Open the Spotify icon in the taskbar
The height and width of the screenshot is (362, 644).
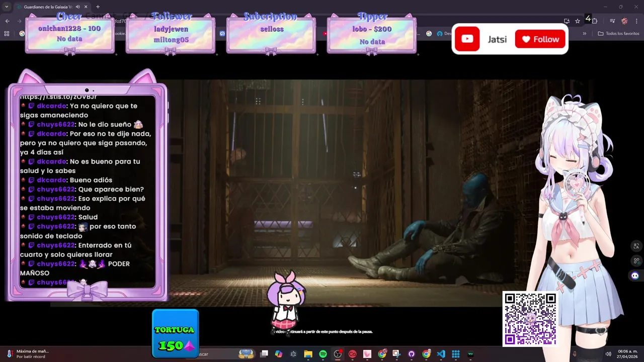click(x=323, y=354)
